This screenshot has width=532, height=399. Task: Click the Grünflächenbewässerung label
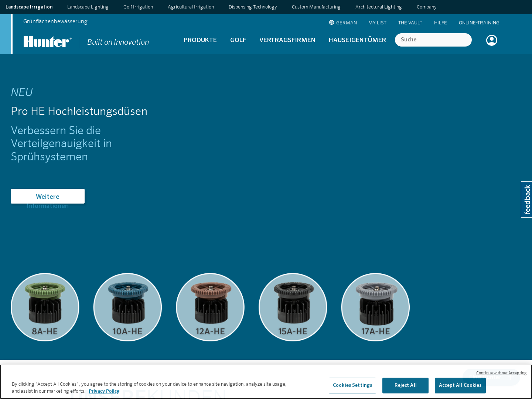tap(55, 21)
